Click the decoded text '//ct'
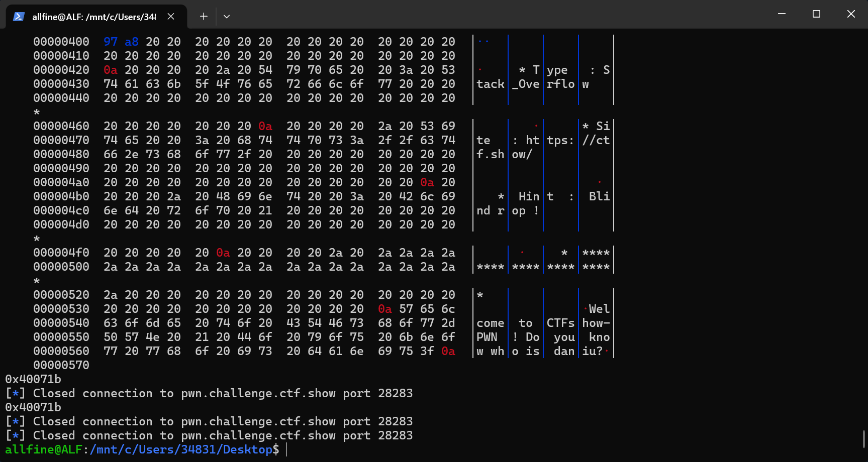The image size is (868, 462). coord(596,140)
